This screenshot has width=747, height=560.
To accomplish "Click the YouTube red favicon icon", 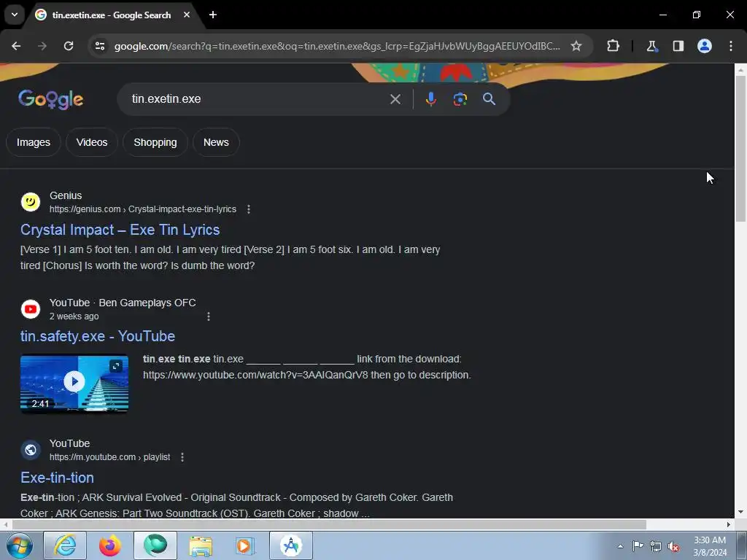I will tap(31, 309).
